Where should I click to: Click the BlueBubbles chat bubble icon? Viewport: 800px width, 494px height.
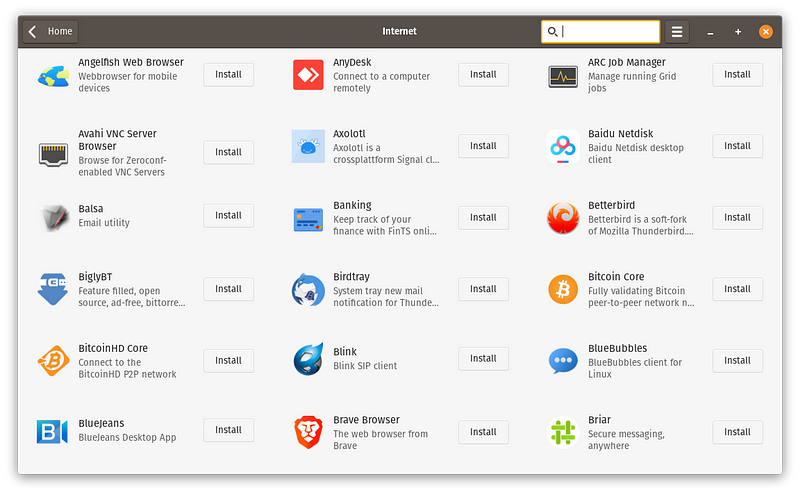click(x=563, y=361)
